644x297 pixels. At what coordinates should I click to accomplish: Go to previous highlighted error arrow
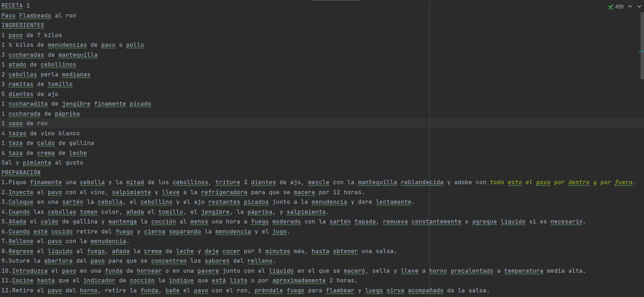click(630, 6)
